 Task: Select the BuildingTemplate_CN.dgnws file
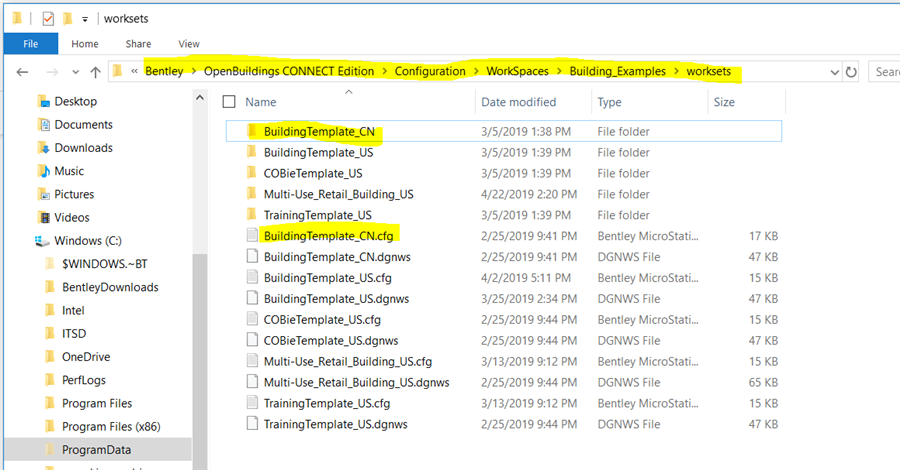(337, 257)
